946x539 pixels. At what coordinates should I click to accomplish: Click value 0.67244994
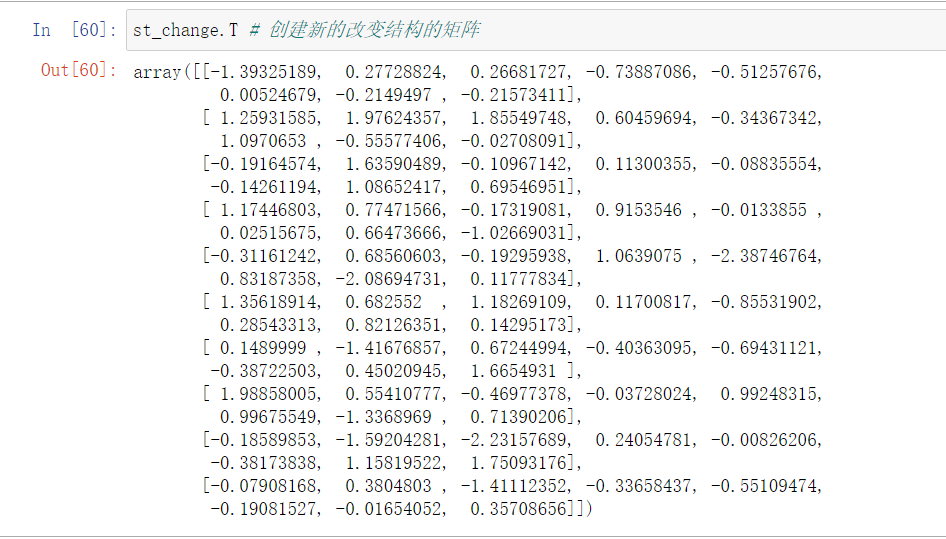518,348
